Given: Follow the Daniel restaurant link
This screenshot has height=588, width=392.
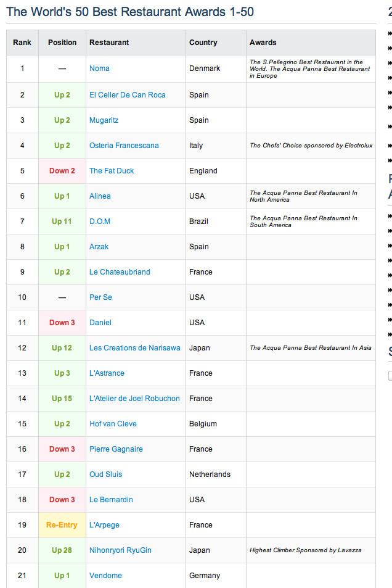Looking at the screenshot, I should coord(100,323).
